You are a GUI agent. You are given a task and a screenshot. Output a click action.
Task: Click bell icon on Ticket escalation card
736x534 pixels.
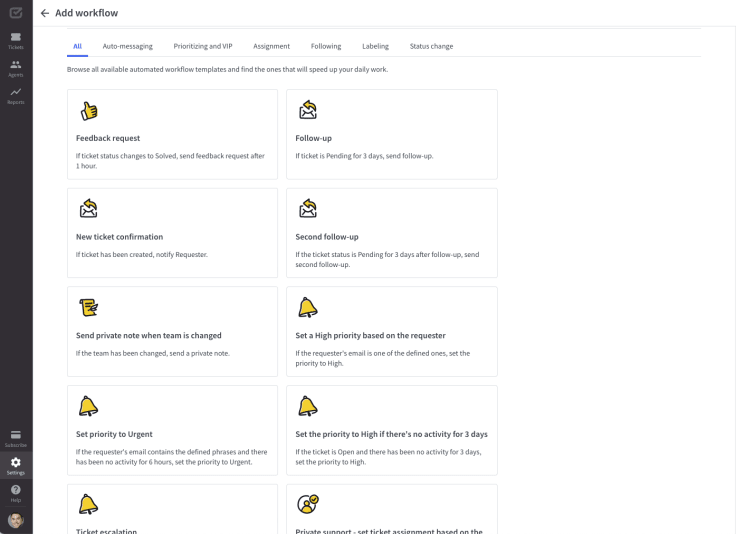(88, 505)
